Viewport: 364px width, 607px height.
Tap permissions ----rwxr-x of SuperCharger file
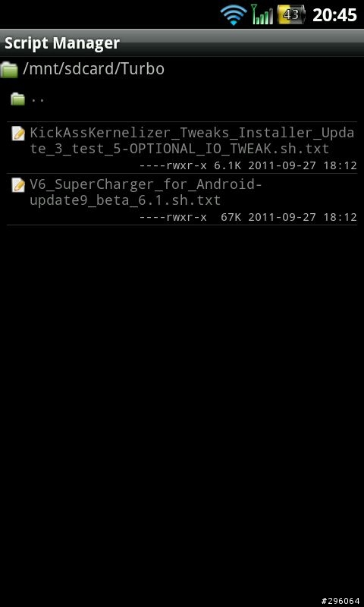pyautogui.click(x=173, y=217)
